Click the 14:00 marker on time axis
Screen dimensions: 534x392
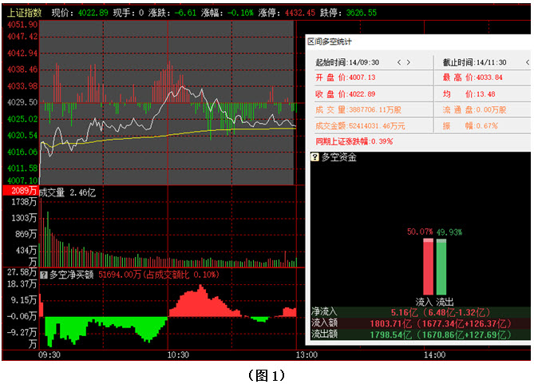pos(435,354)
